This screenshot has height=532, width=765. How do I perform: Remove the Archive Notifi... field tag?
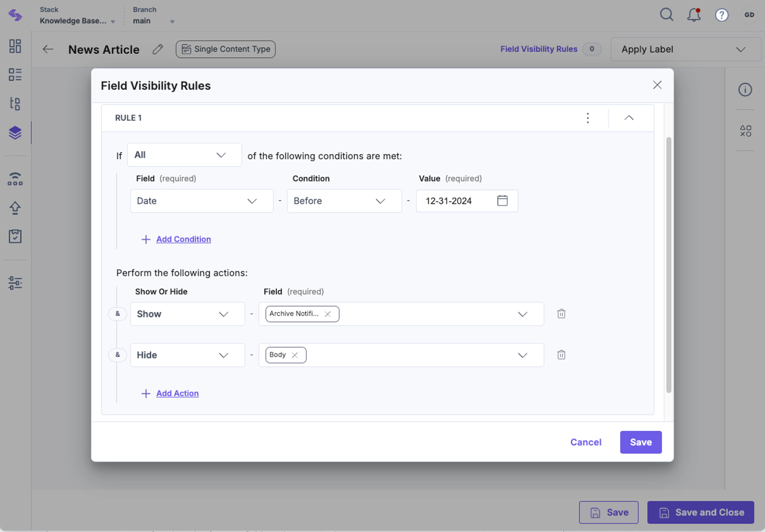coord(328,314)
